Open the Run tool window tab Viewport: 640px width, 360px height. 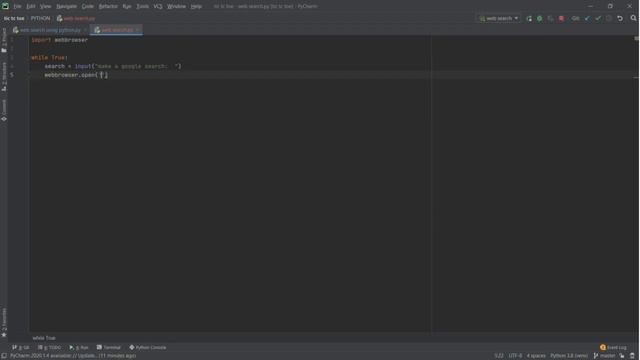coord(79,347)
